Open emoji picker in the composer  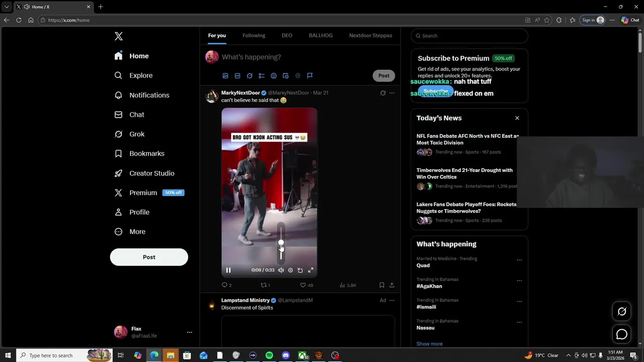point(274,75)
